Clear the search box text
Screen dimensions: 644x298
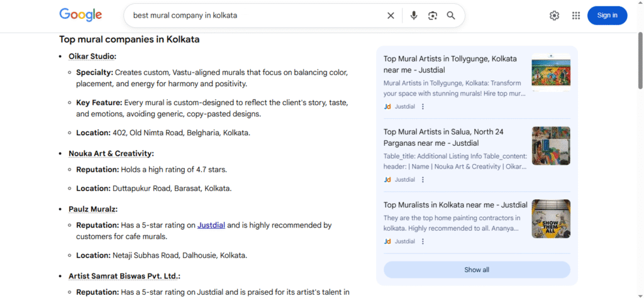click(391, 16)
